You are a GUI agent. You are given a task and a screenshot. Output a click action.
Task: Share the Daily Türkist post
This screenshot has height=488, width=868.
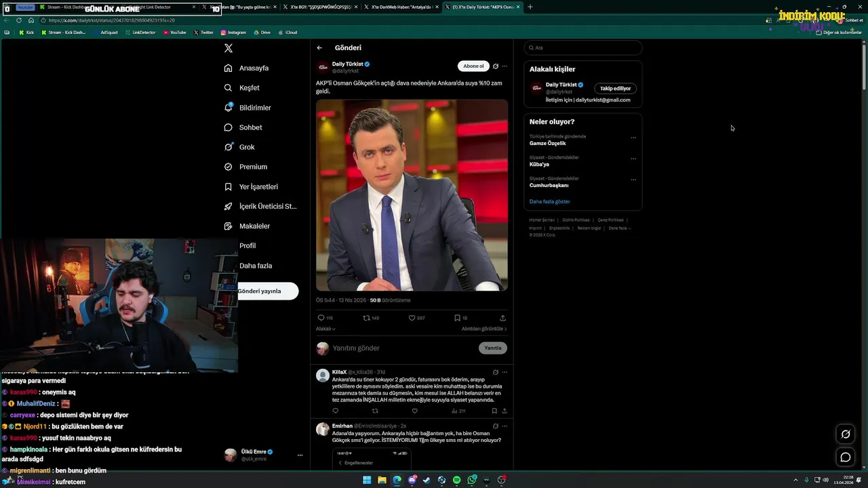tap(502, 318)
